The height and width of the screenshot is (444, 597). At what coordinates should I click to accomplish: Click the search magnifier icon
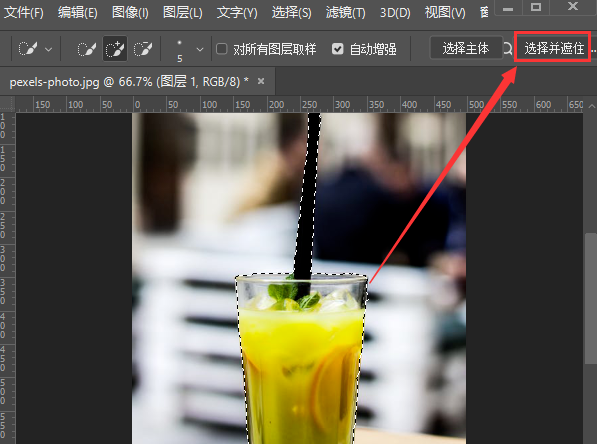(x=508, y=48)
